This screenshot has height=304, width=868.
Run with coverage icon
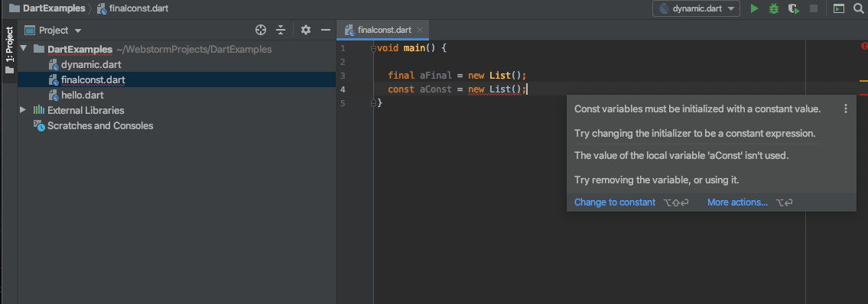794,9
